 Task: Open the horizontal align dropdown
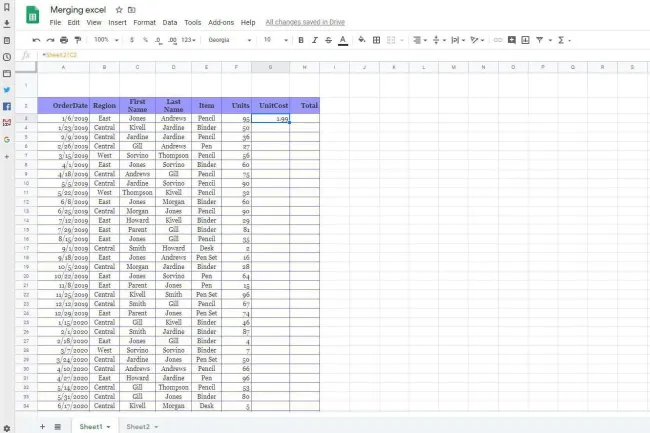pyautogui.click(x=420, y=40)
